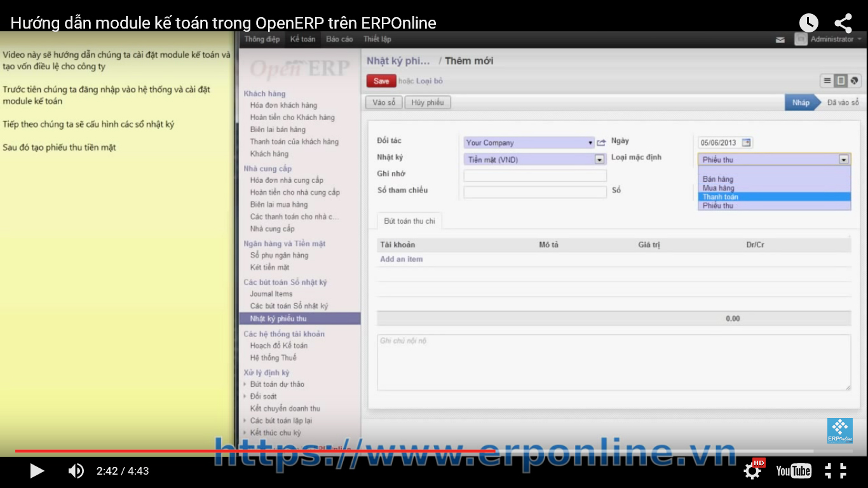Screen dimensions: 868x488
Task: Open the Báo cáo menu
Action: [339, 39]
